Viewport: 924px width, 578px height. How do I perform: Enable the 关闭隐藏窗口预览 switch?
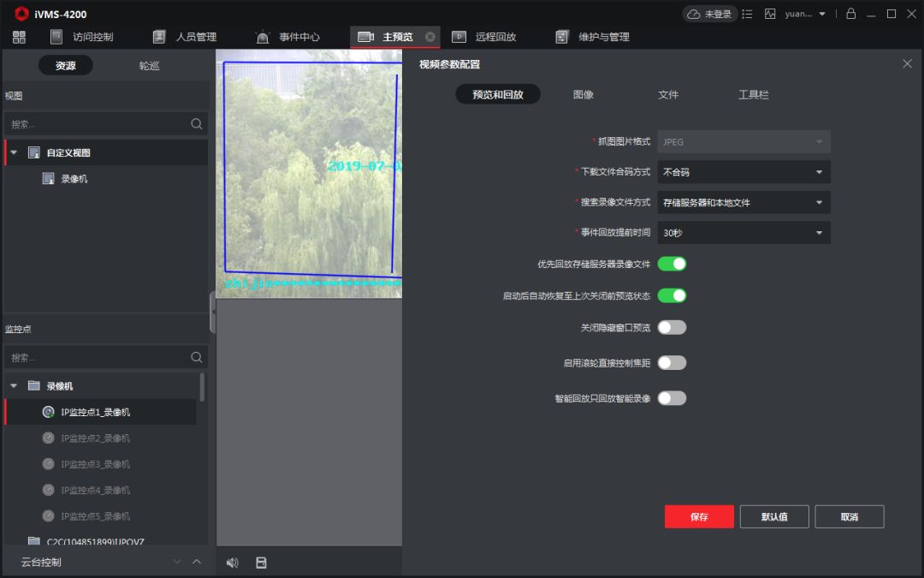coord(672,327)
